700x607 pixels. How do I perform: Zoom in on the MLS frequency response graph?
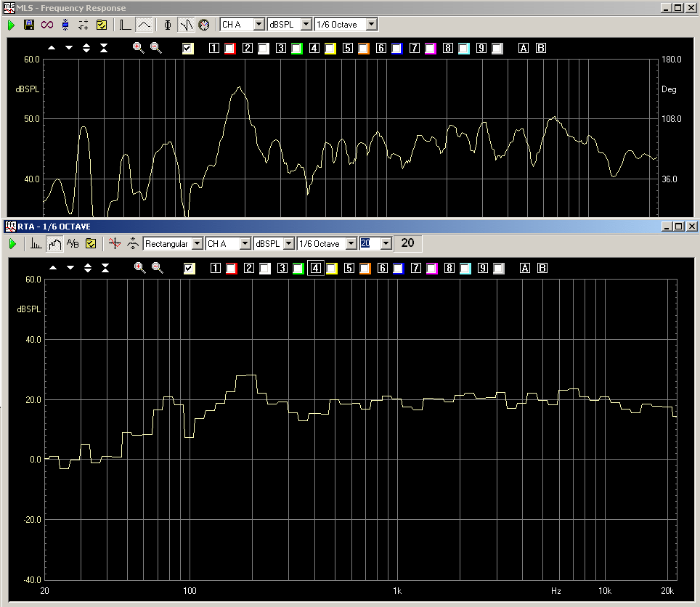[138, 48]
